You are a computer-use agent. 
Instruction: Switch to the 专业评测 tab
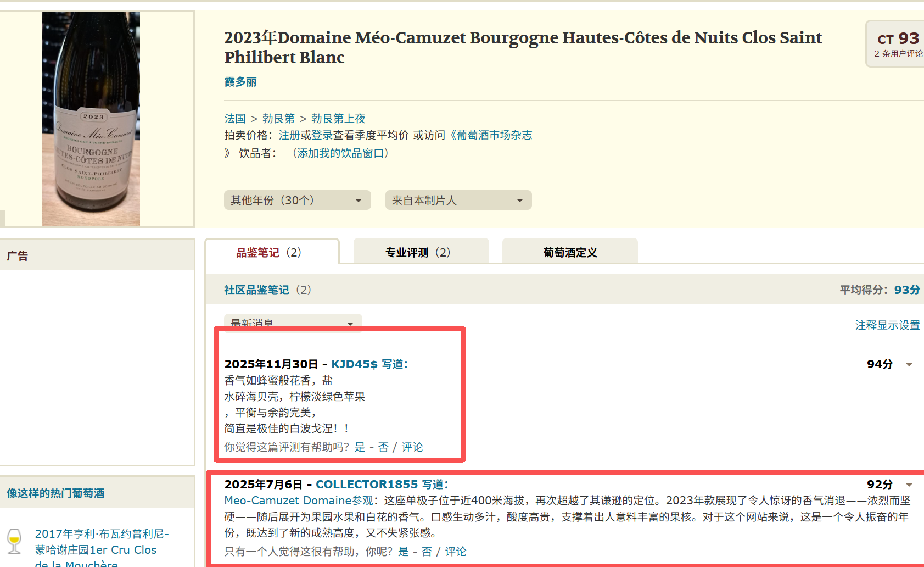point(421,252)
